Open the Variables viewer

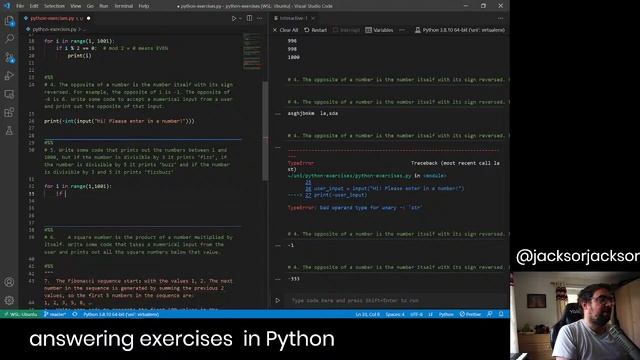pos(379,30)
